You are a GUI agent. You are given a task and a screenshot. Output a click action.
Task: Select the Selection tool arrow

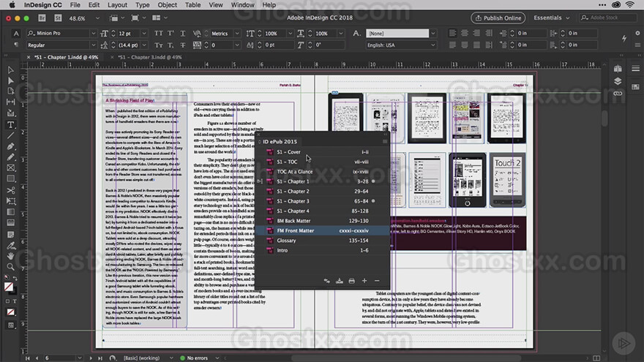coord(11,70)
